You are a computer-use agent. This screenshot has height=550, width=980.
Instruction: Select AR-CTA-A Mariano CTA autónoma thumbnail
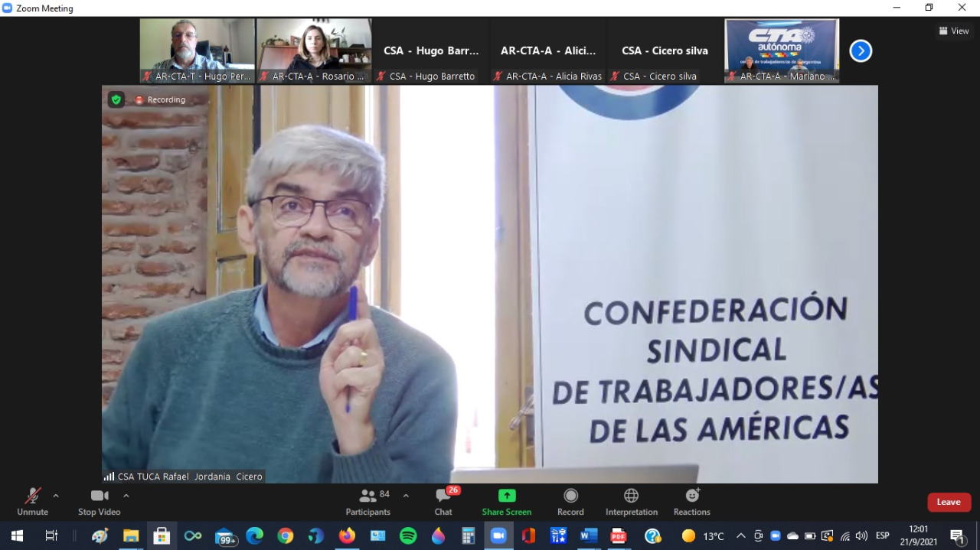tap(782, 50)
